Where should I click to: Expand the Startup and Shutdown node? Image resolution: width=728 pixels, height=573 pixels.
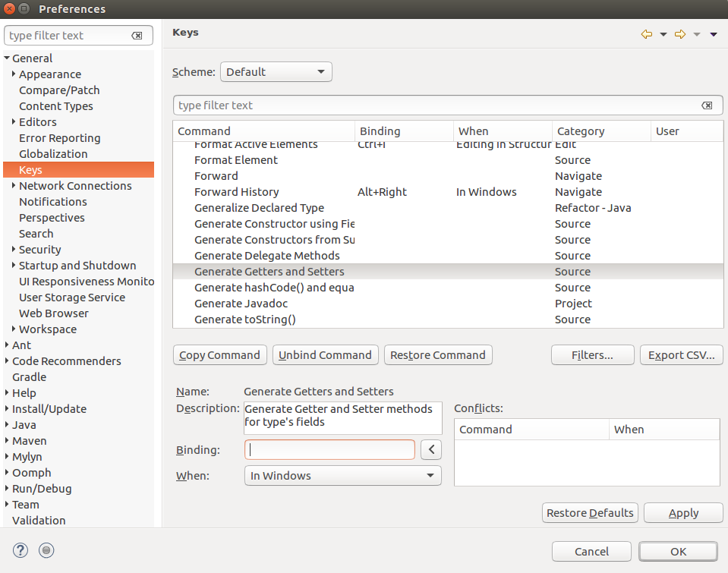coord(14,265)
